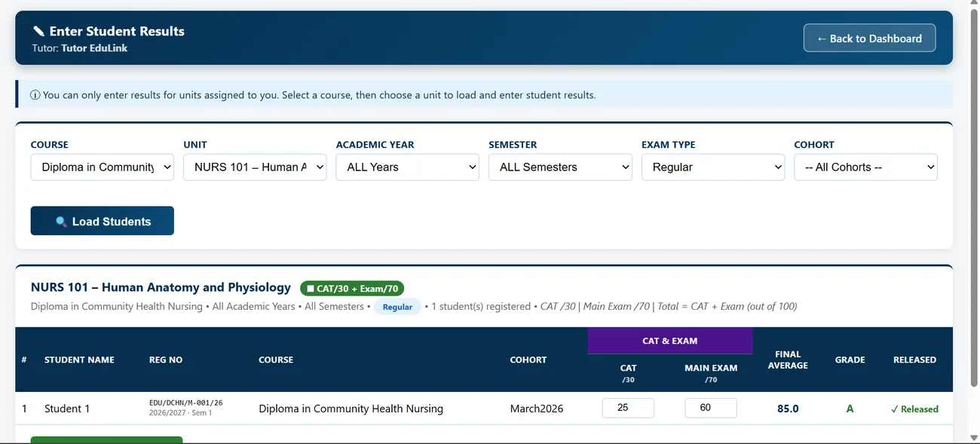The width and height of the screenshot is (980, 444).
Task: Expand the Semester dropdown
Action: click(x=560, y=167)
